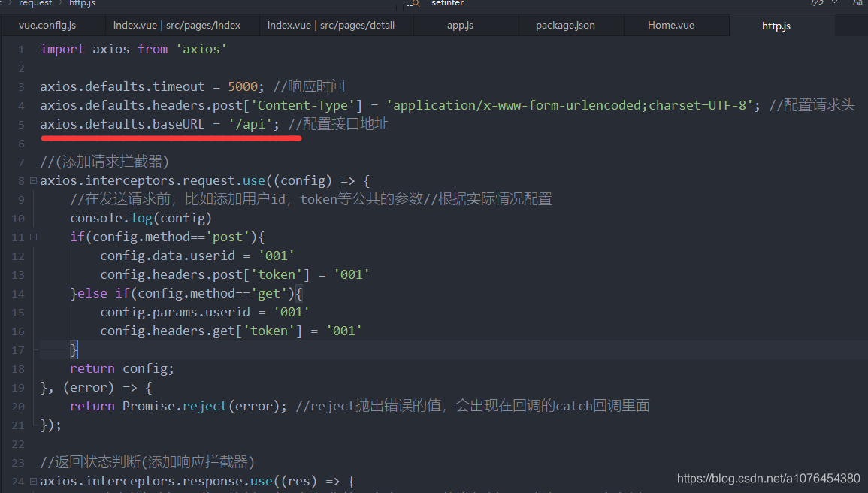The image size is (868, 493).
Task: Visit the CSDN blog watermark link
Action: click(768, 478)
